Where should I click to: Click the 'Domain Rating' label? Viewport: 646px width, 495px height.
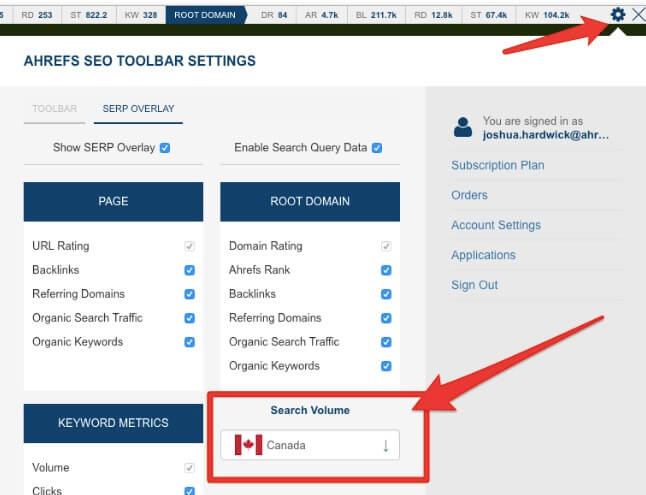[x=265, y=246]
